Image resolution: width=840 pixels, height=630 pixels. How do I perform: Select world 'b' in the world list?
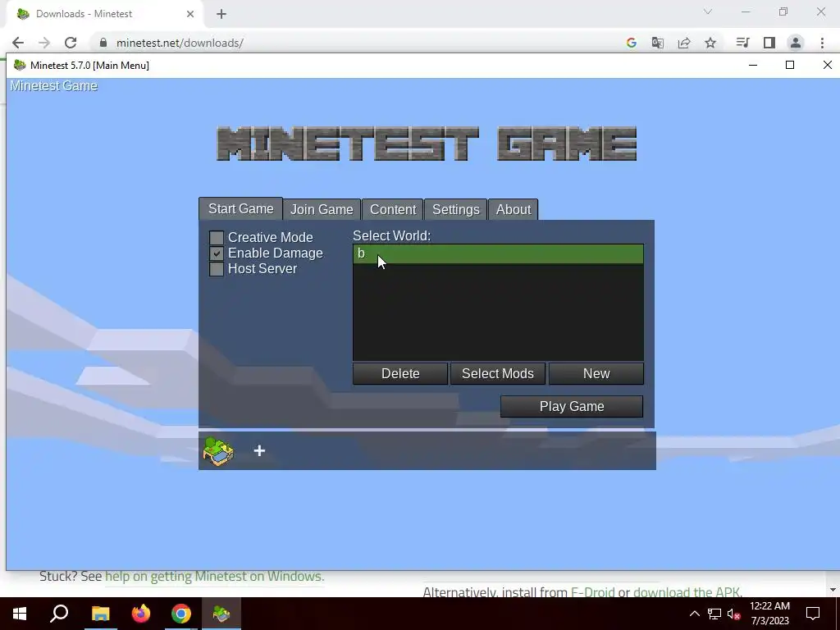click(x=498, y=254)
